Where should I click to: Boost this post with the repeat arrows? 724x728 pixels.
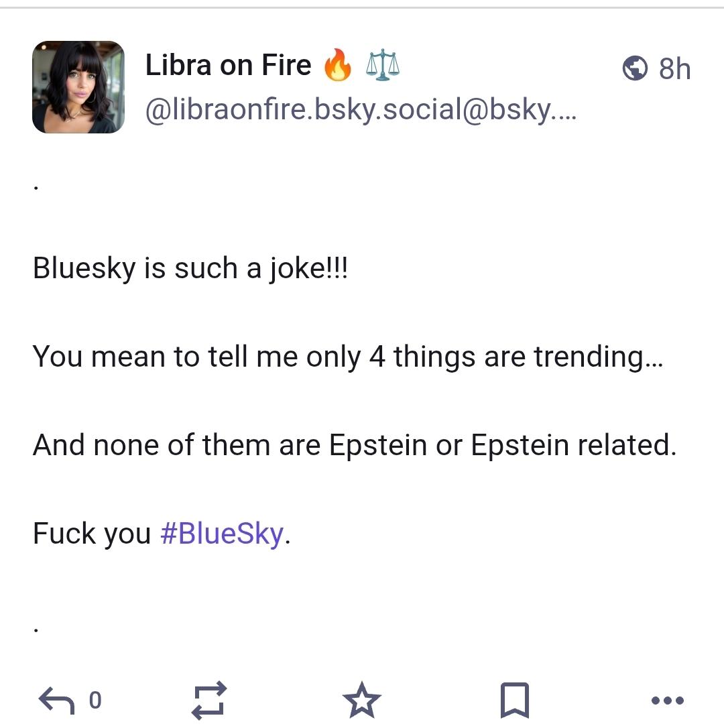pyautogui.click(x=209, y=701)
